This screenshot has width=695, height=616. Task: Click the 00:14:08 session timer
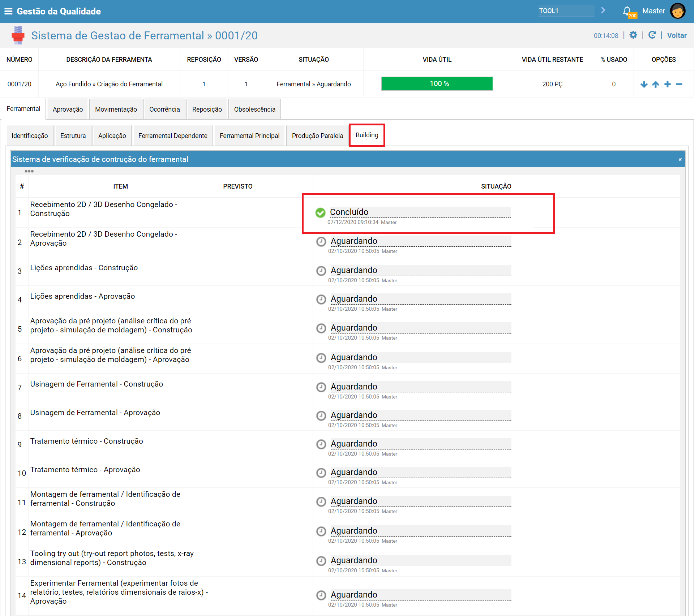(607, 36)
